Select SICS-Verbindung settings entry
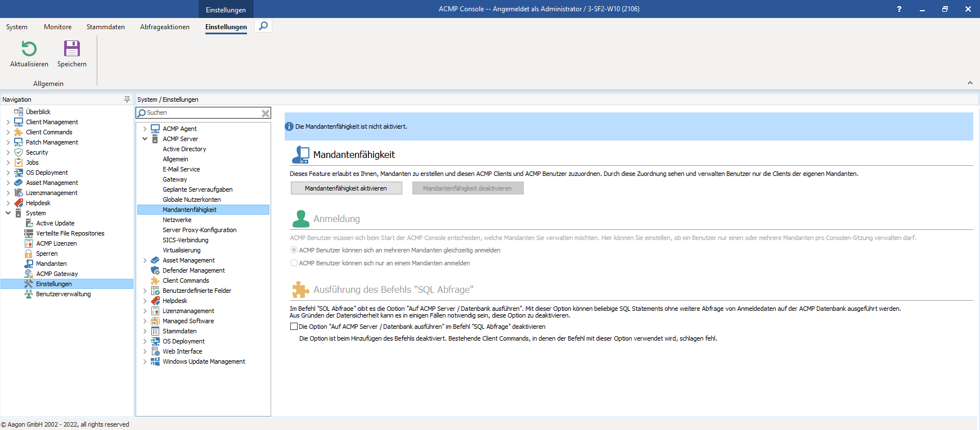This screenshot has height=430, width=980. click(186, 240)
